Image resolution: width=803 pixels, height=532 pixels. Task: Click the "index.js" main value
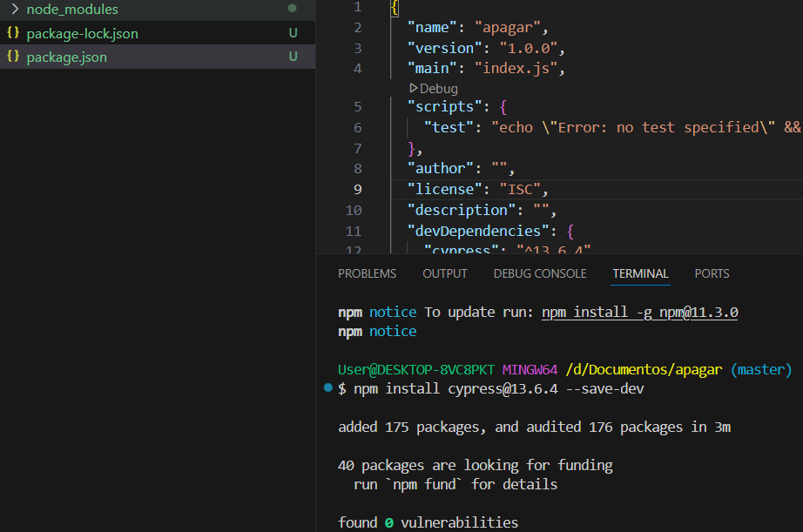[x=516, y=69]
